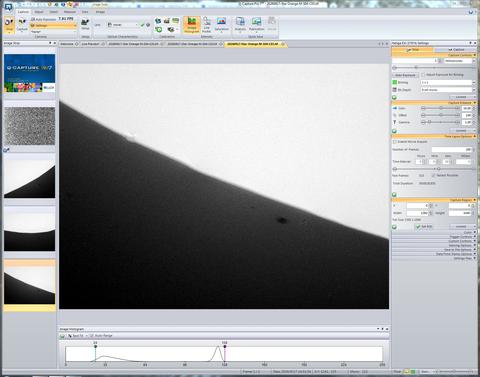Select the Adjust ribbon tab

39,12
